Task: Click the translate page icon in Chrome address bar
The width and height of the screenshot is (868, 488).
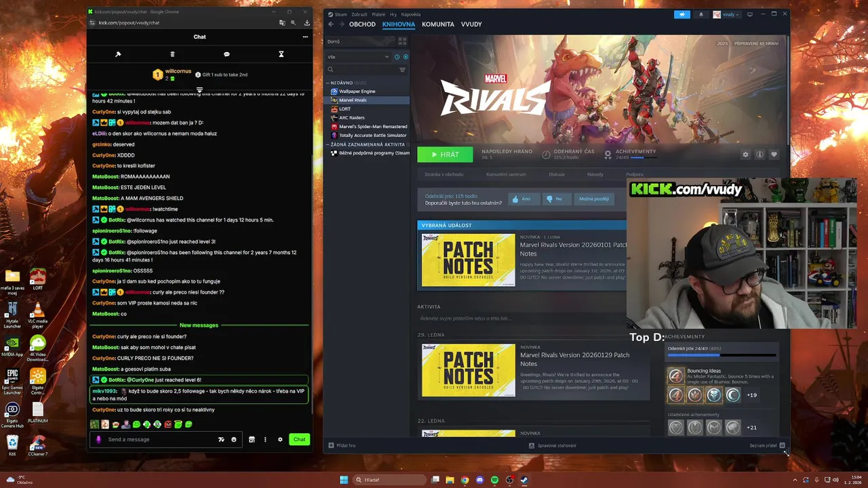Action: click(282, 22)
